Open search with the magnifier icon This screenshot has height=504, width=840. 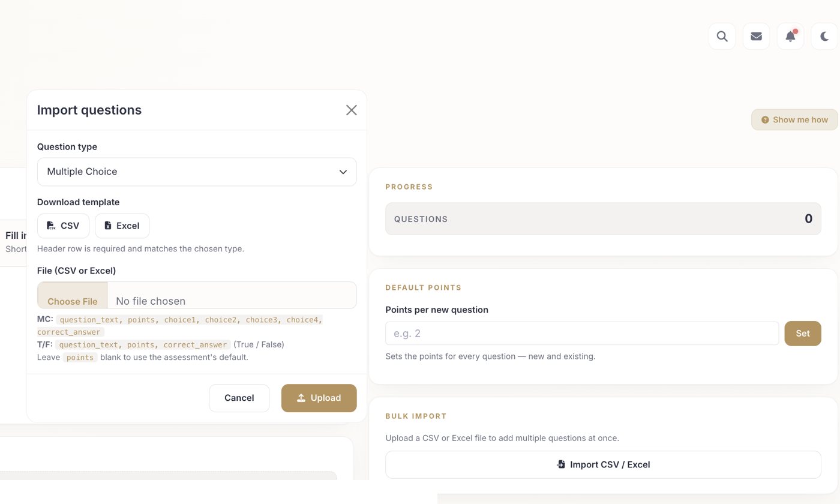(x=722, y=37)
